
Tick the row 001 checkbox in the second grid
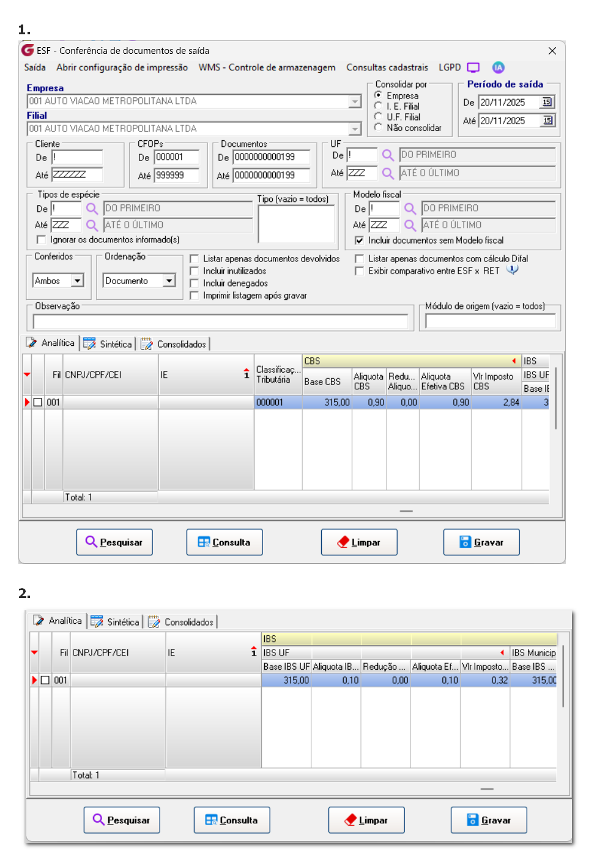45,680
